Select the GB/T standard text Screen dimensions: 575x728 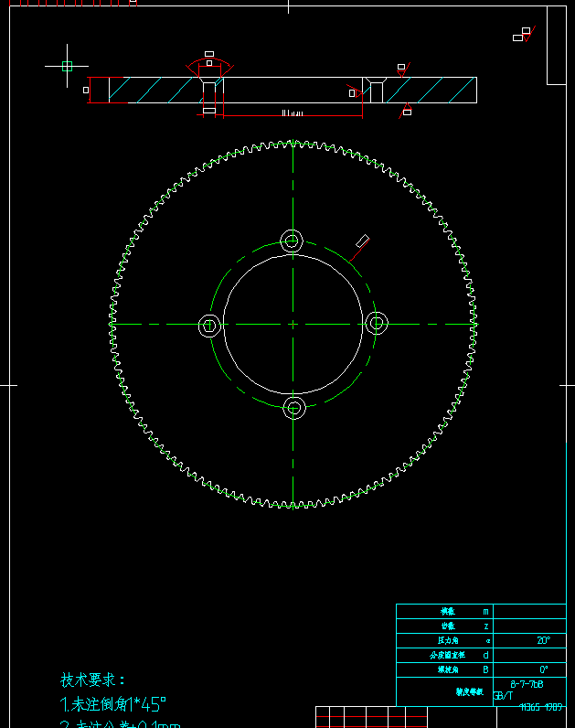pyautogui.click(x=503, y=695)
